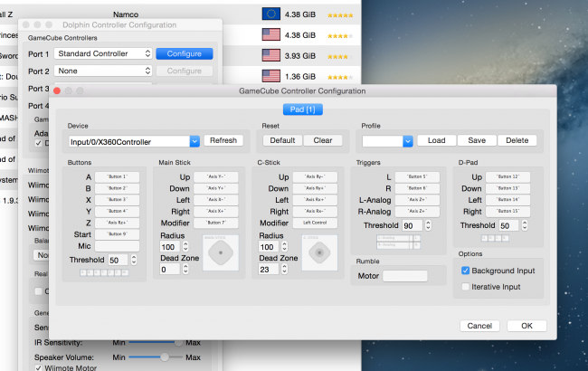
Task: Click the Triggers L mapping button
Action: (x=417, y=176)
